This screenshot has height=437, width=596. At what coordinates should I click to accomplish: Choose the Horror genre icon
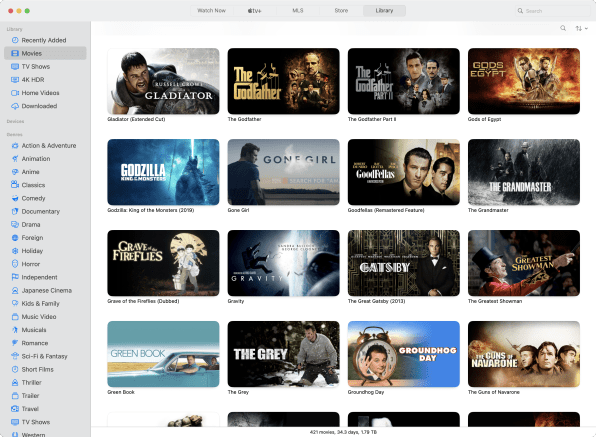click(x=15, y=264)
